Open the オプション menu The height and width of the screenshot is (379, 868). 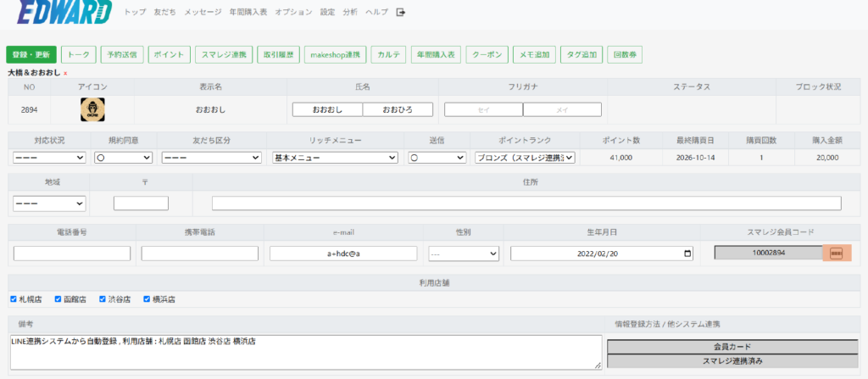coord(293,12)
